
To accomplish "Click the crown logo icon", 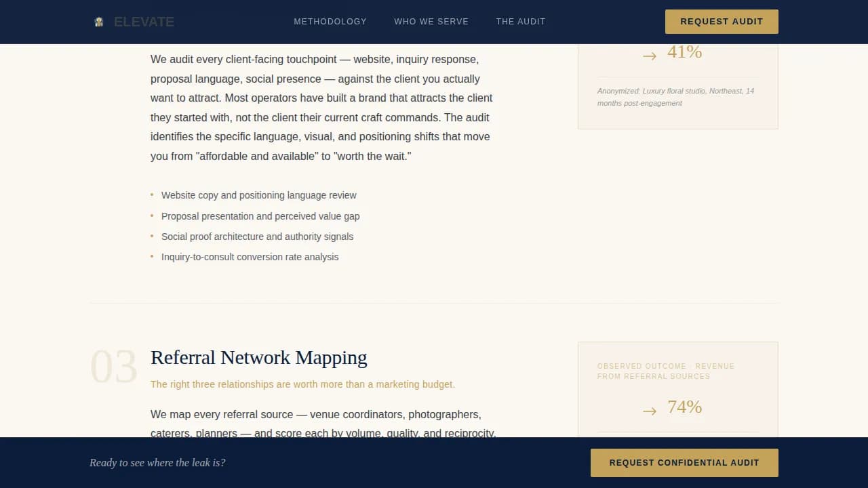I will (x=98, y=21).
